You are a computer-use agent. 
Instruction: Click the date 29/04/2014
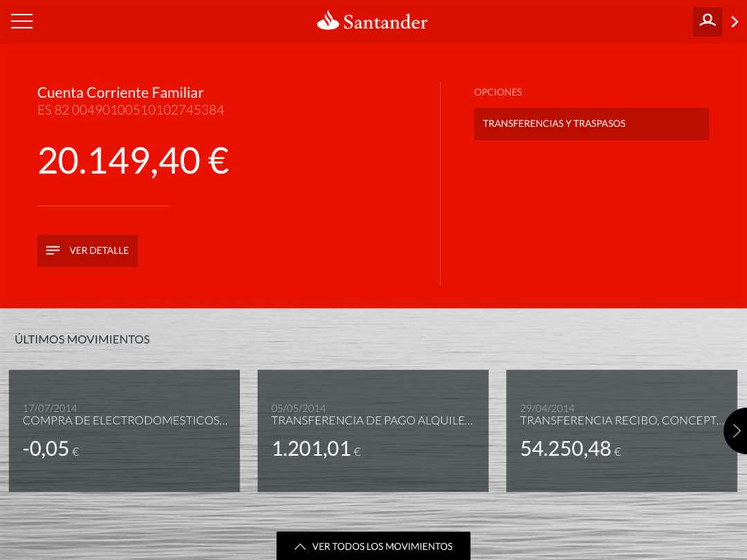coord(547,408)
